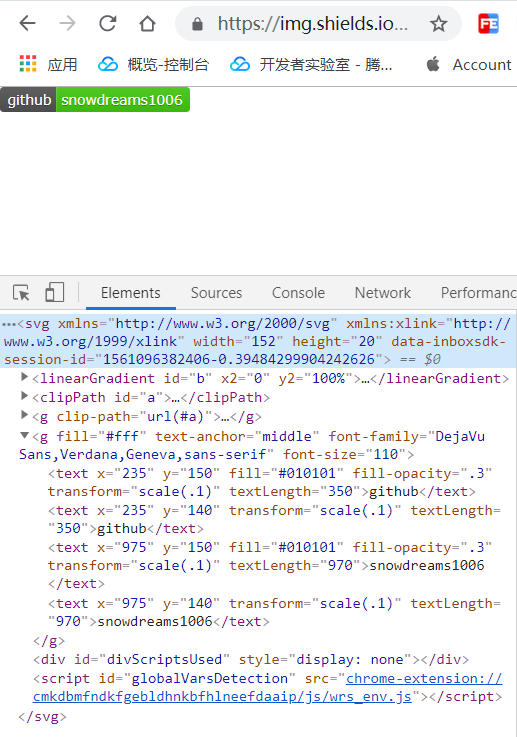
Task: Click the three-dots gutter before svg
Action: click(x=9, y=324)
